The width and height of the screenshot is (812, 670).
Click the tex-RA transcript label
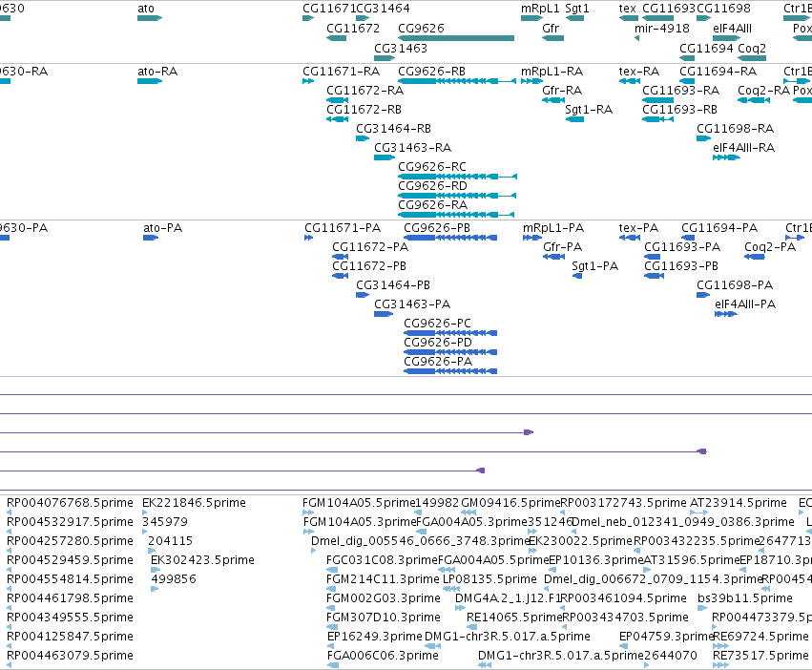coord(639,71)
